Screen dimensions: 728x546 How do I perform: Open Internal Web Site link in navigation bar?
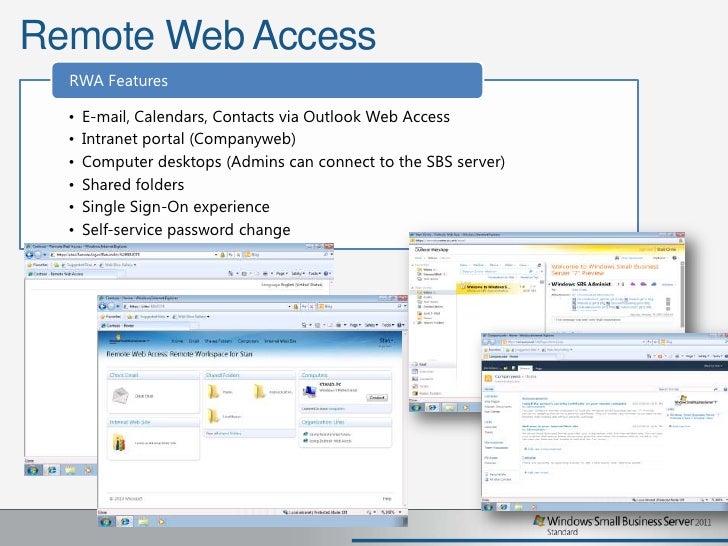(280, 341)
